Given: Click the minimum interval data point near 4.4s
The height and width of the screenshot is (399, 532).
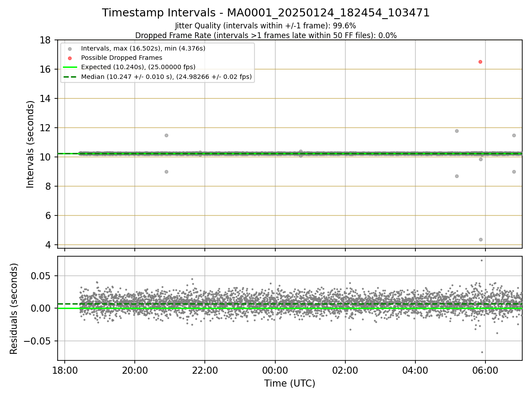Looking at the screenshot, I should pos(481,239).
